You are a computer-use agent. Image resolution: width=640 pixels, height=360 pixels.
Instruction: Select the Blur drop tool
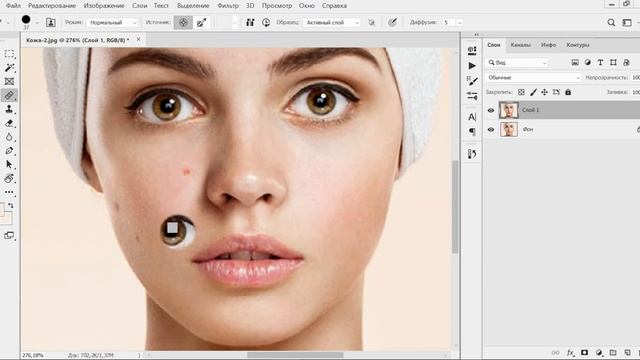click(x=9, y=137)
